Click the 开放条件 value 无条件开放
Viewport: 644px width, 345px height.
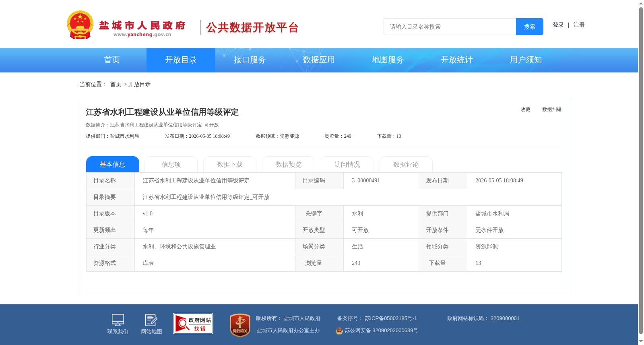coord(489,230)
